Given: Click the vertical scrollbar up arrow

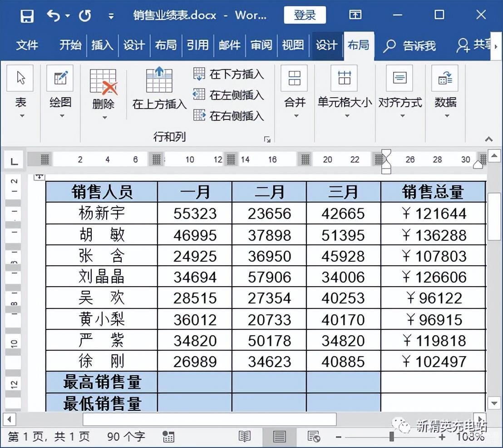Looking at the screenshot, I should click(x=494, y=156).
